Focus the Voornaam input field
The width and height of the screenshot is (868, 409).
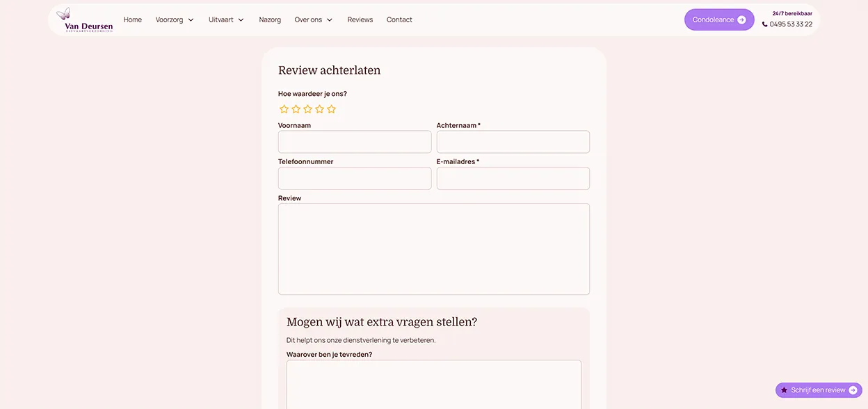click(355, 142)
